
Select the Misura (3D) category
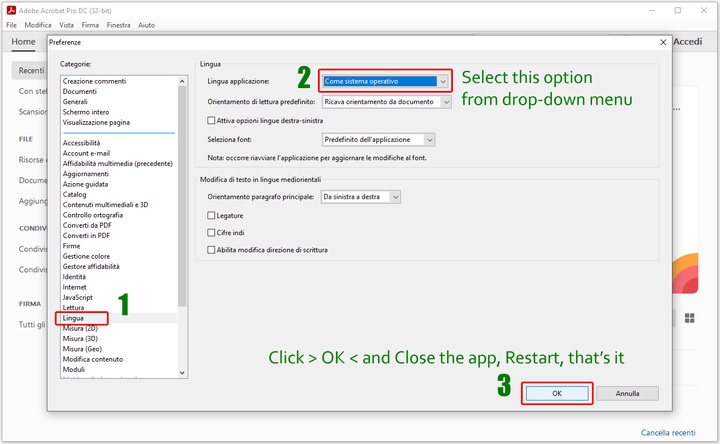[80, 338]
